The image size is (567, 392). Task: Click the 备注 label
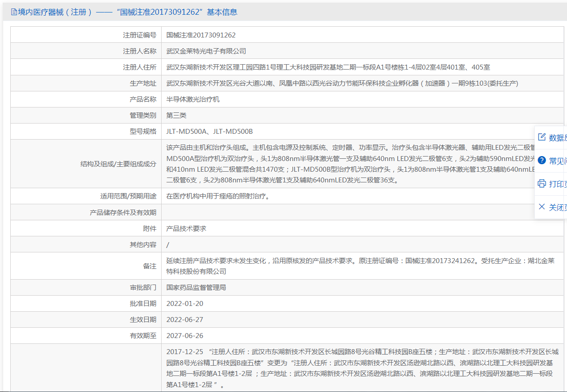(150, 266)
